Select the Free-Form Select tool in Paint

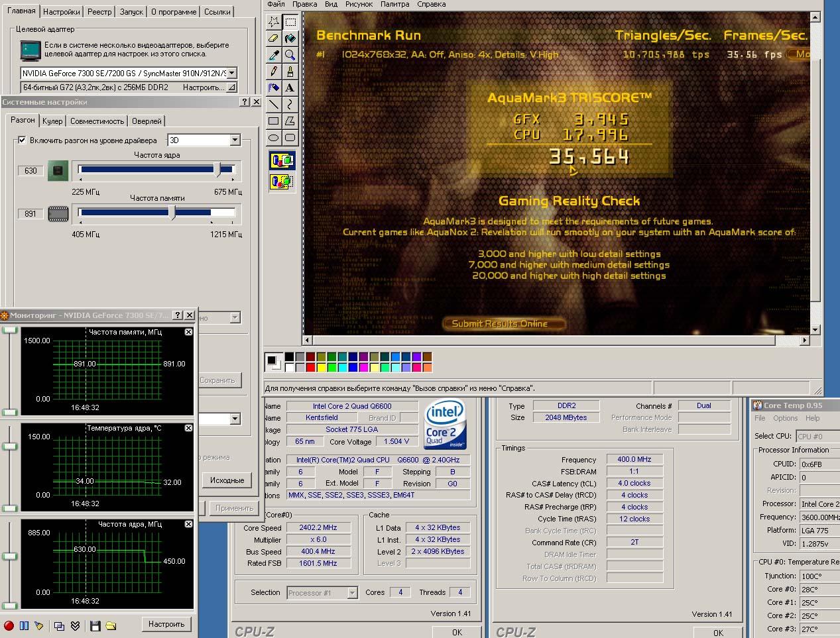[273, 22]
